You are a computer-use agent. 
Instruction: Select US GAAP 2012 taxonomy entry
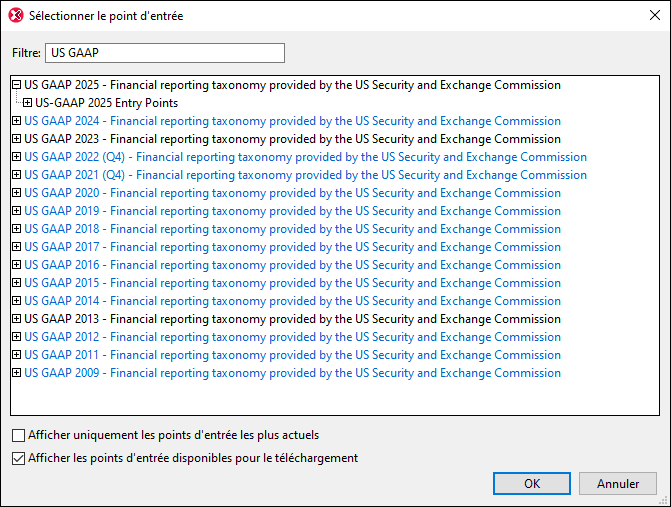[292, 337]
